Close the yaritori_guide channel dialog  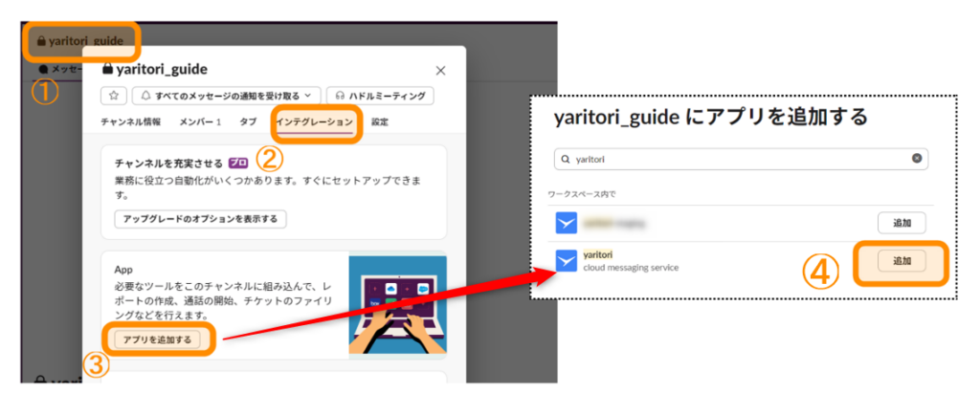click(x=440, y=70)
